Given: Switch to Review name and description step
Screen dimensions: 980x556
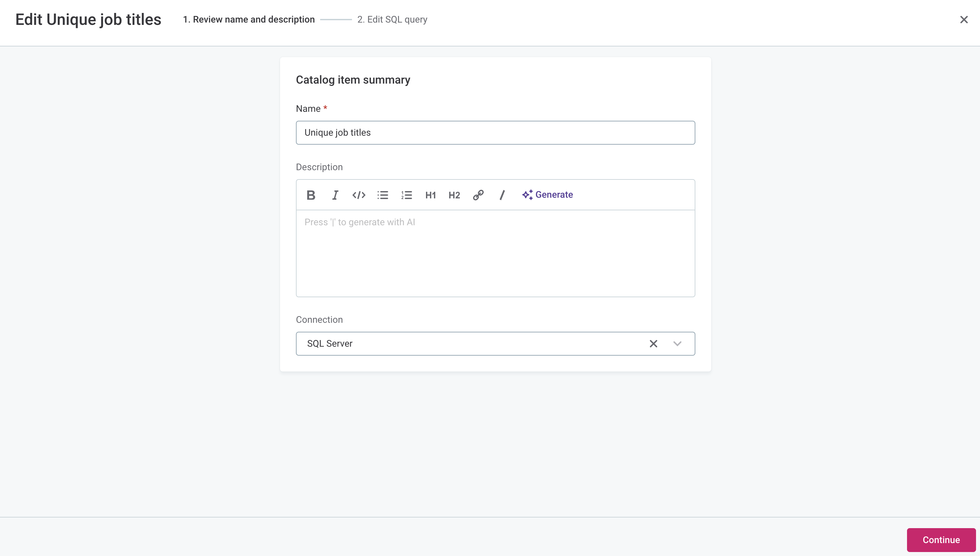Looking at the screenshot, I should pyautogui.click(x=249, y=20).
